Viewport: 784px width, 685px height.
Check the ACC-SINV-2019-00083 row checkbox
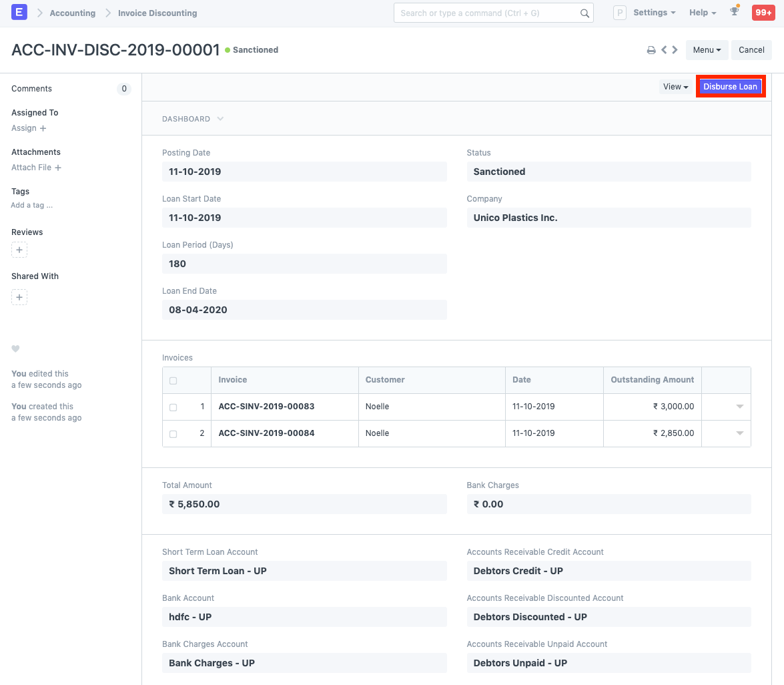[173, 407]
